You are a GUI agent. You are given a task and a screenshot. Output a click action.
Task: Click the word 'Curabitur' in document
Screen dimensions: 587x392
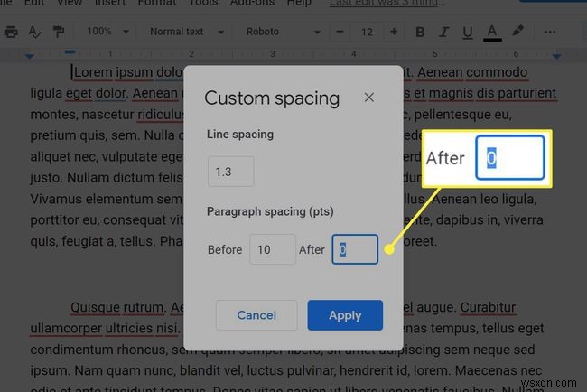coord(488,307)
